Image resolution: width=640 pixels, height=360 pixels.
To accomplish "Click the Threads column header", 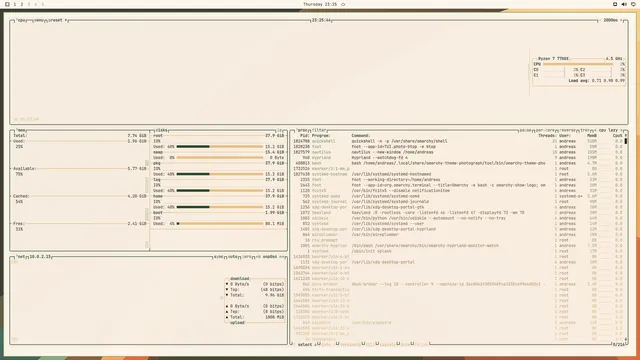I will tap(547, 136).
